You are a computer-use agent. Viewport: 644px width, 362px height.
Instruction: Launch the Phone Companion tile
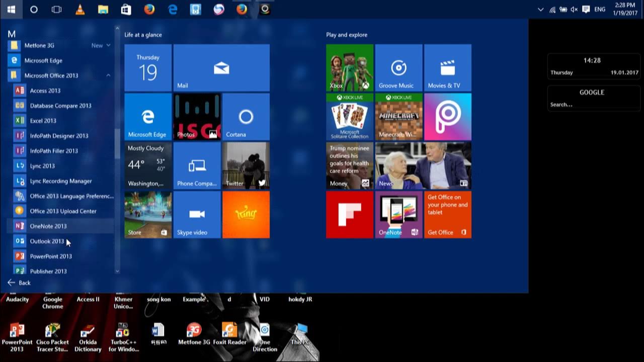pyautogui.click(x=197, y=166)
